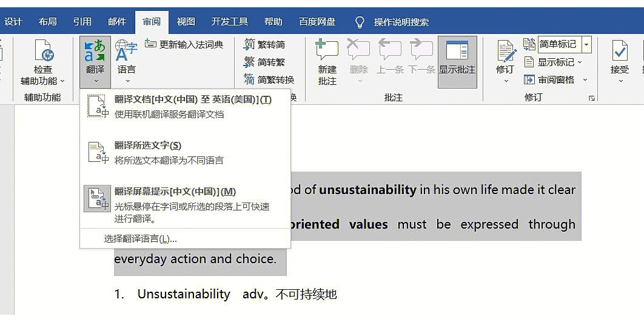Click the 简转繁 icon

coord(249,62)
